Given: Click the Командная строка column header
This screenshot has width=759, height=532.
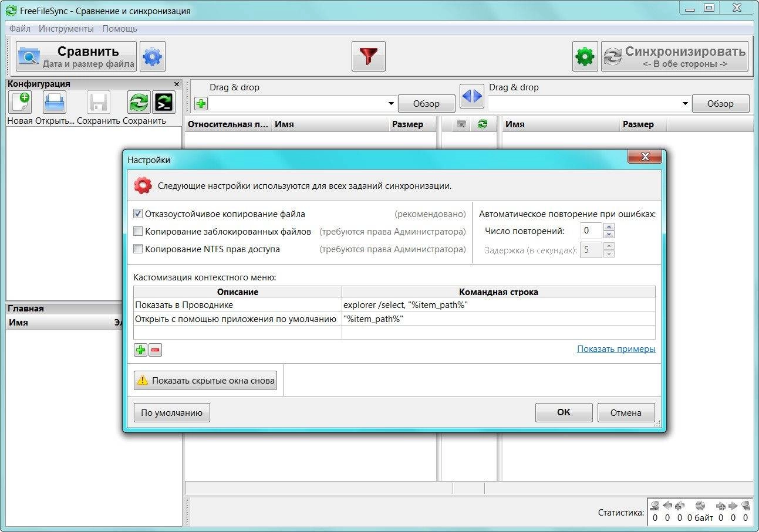Looking at the screenshot, I should coord(498,292).
